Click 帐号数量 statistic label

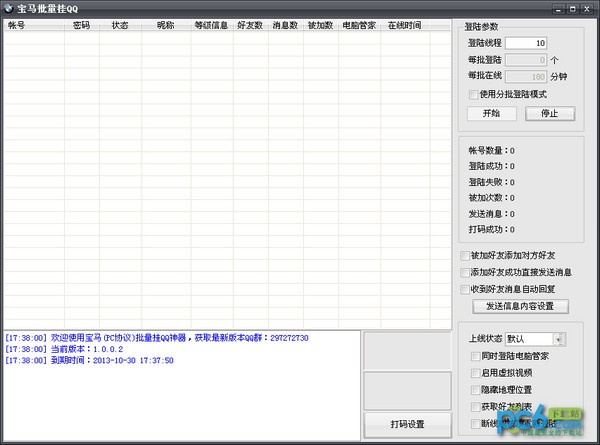point(491,150)
